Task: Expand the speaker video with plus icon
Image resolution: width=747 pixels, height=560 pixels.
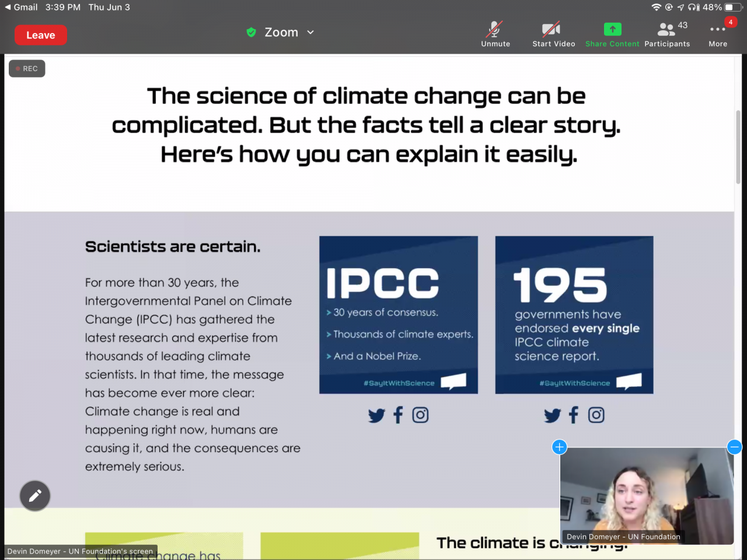Action: click(559, 447)
